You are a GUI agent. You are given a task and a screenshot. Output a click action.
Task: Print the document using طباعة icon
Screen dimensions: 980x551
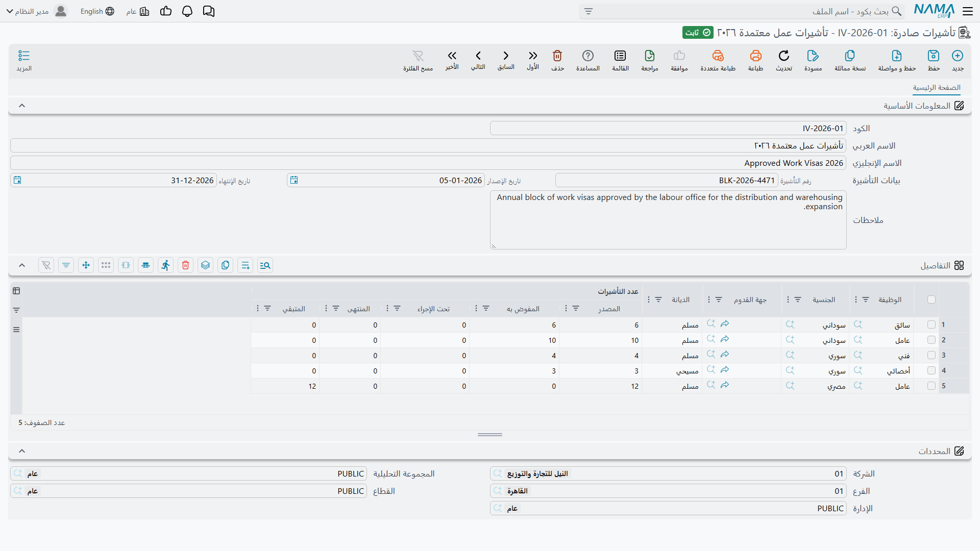point(756,56)
